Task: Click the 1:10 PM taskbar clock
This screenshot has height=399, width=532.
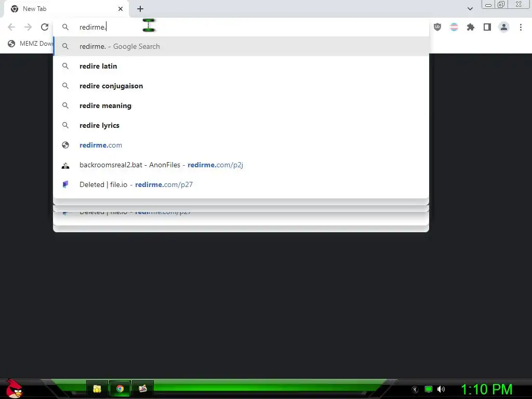Action: click(486, 389)
